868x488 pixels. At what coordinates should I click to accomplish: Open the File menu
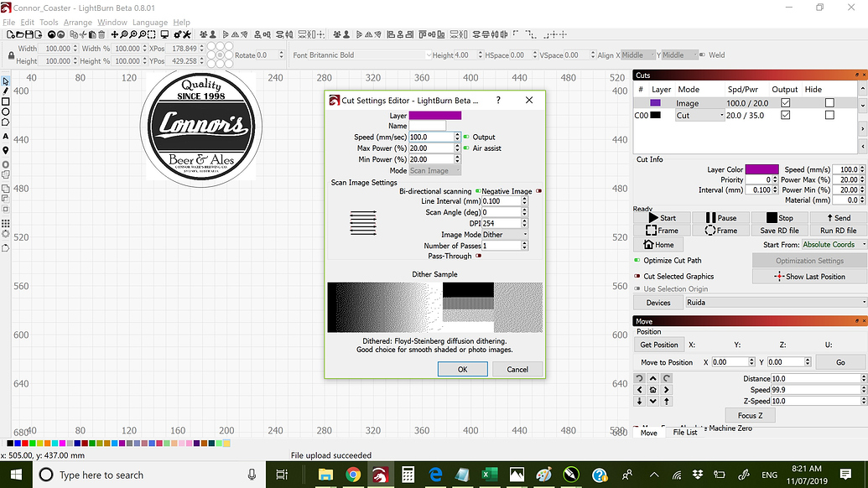click(9, 22)
